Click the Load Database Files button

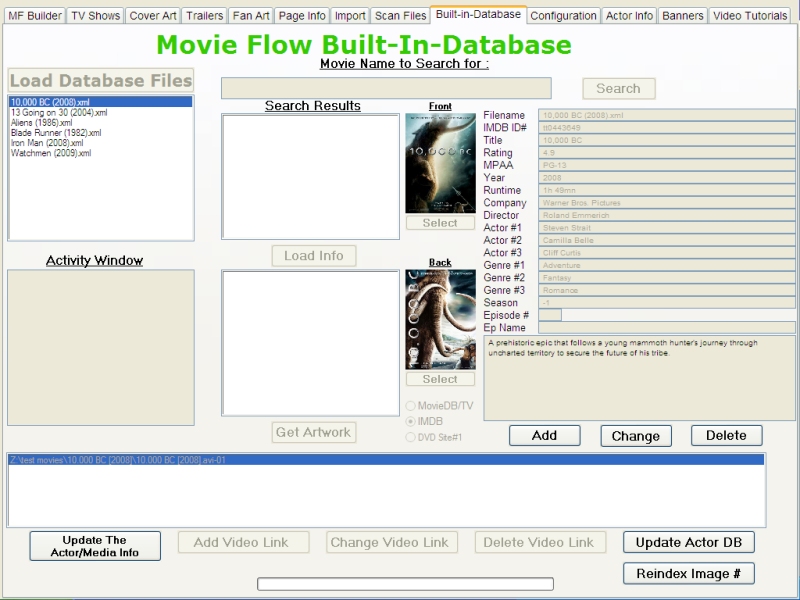pyautogui.click(x=101, y=81)
